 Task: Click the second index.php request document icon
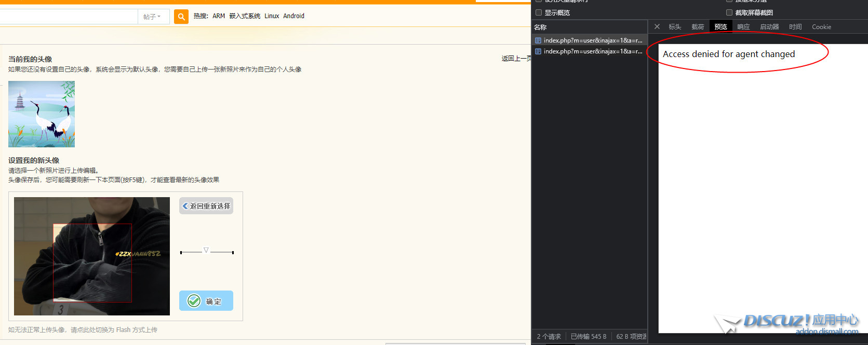tap(538, 51)
